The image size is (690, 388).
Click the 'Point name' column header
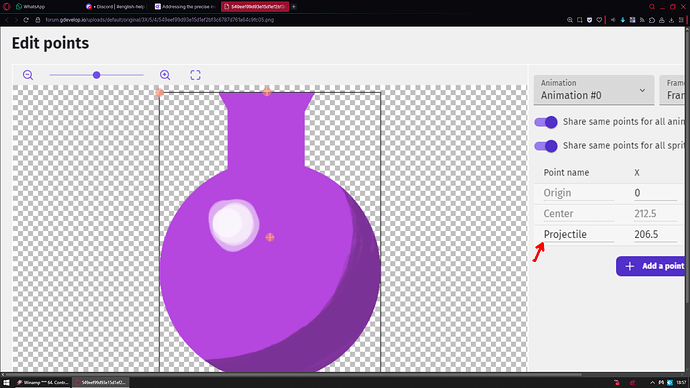click(x=566, y=172)
